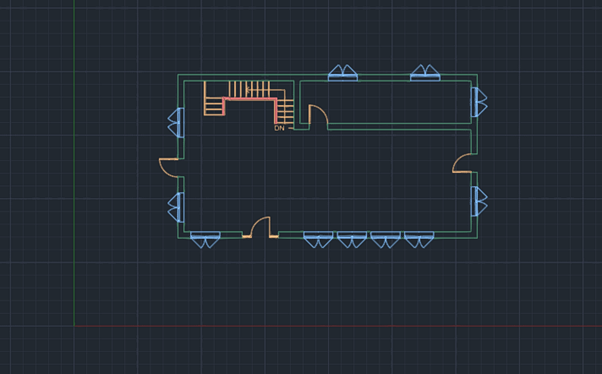Pick the first bottom window right of entry door

tap(318, 240)
